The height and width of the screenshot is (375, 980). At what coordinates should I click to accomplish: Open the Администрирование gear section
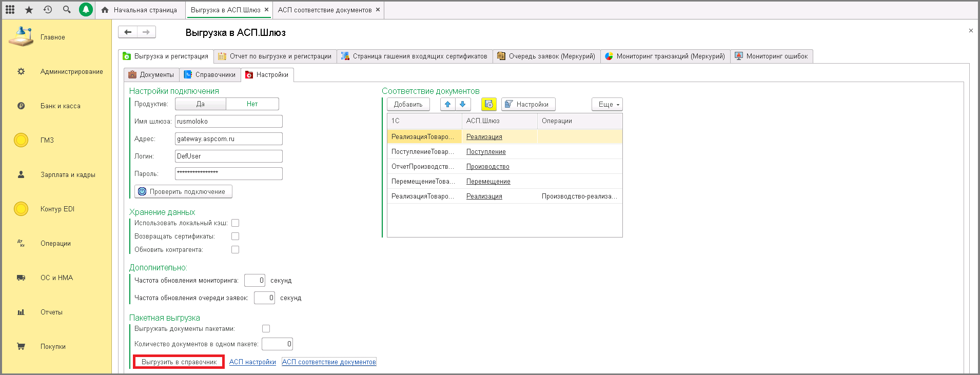(x=56, y=71)
